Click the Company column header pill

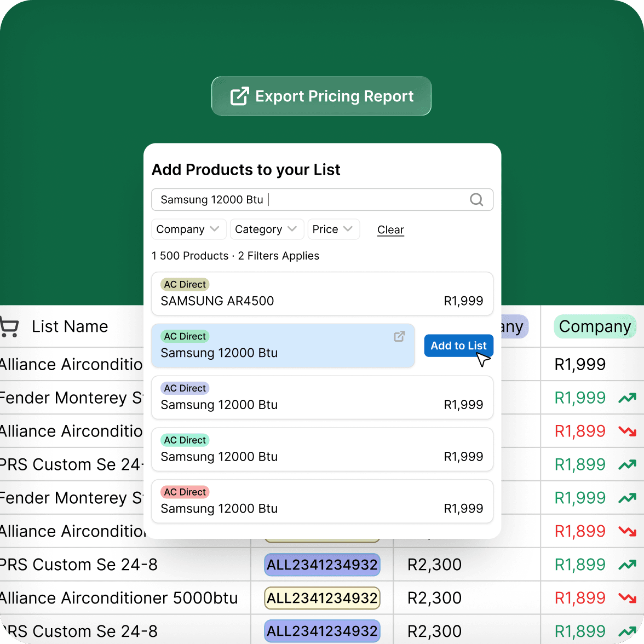[x=595, y=326]
